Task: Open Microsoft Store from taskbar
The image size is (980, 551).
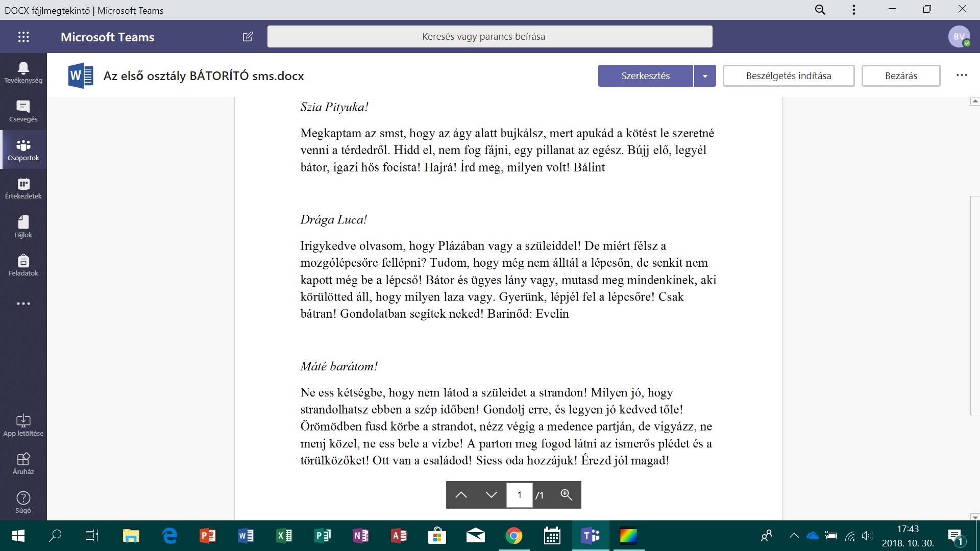Action: point(437,536)
